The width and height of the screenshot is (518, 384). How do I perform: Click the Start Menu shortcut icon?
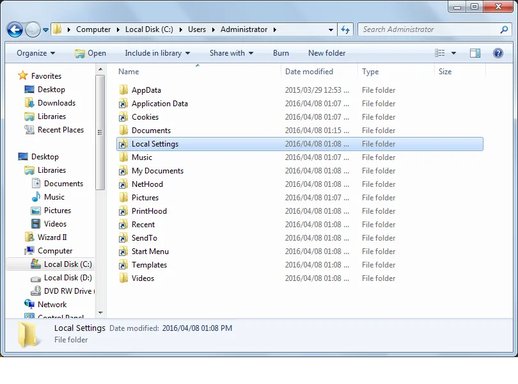point(123,251)
